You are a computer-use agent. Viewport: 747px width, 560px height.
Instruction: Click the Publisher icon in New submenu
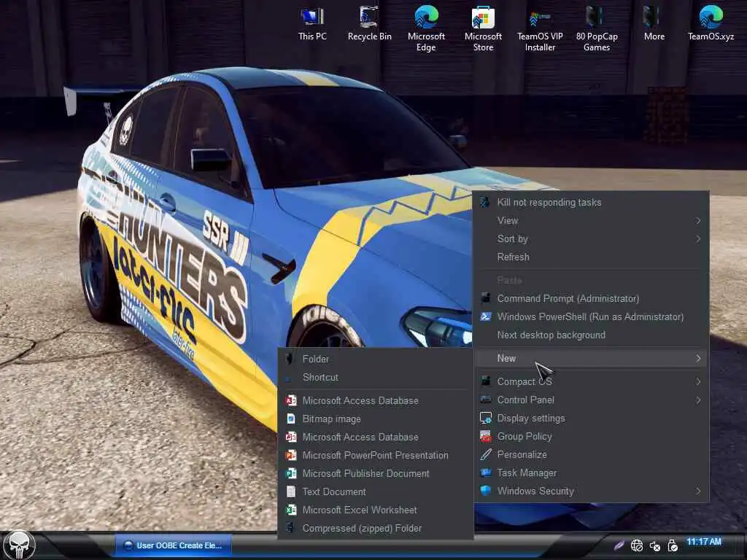pyautogui.click(x=290, y=473)
